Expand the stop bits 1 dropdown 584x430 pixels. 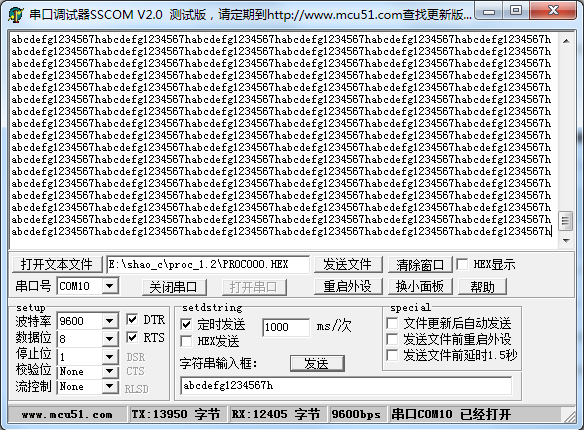[x=110, y=357]
